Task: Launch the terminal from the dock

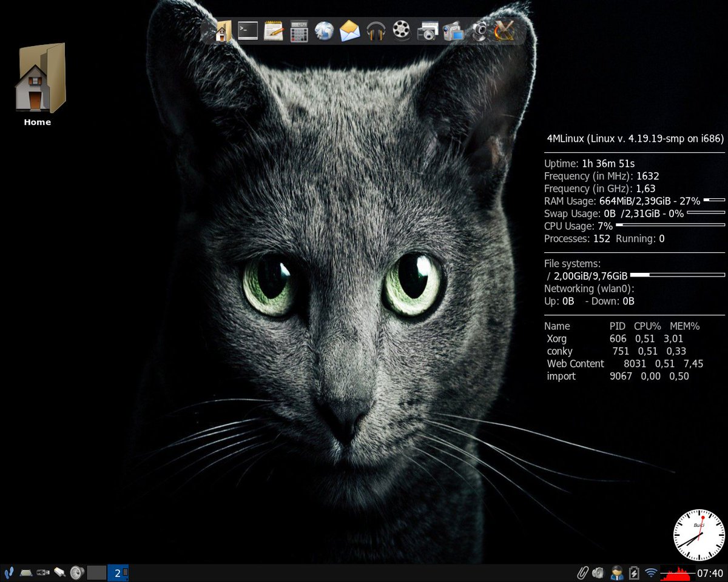Action: tap(248, 30)
